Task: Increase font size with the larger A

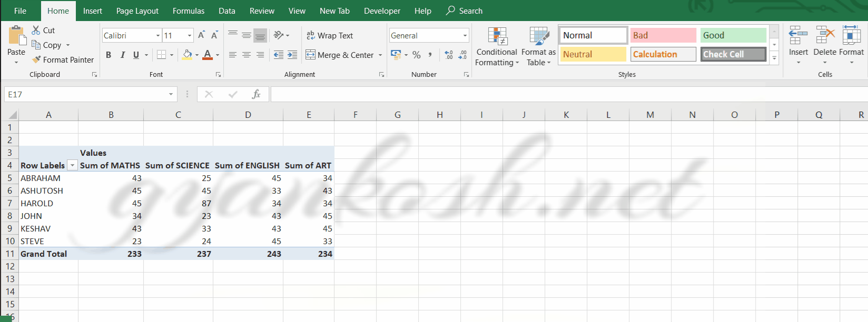Action: click(201, 35)
